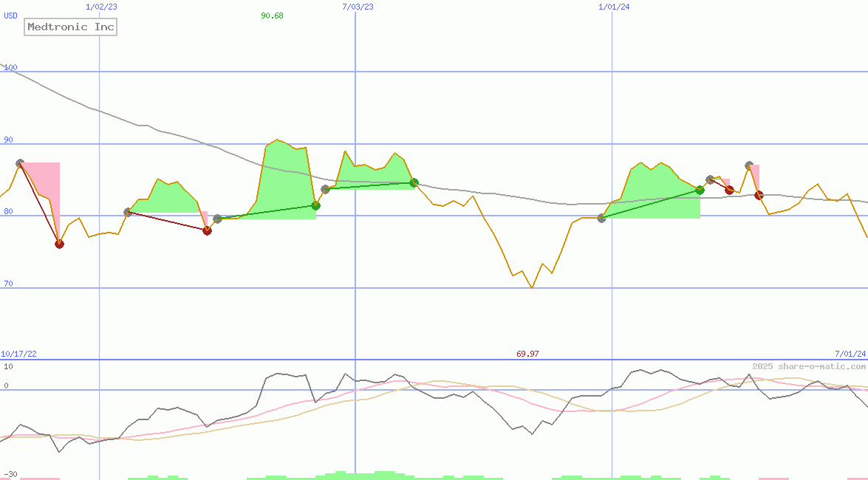Select the 1/02/23 date marker
This screenshot has width=868, height=480.
[x=100, y=7]
